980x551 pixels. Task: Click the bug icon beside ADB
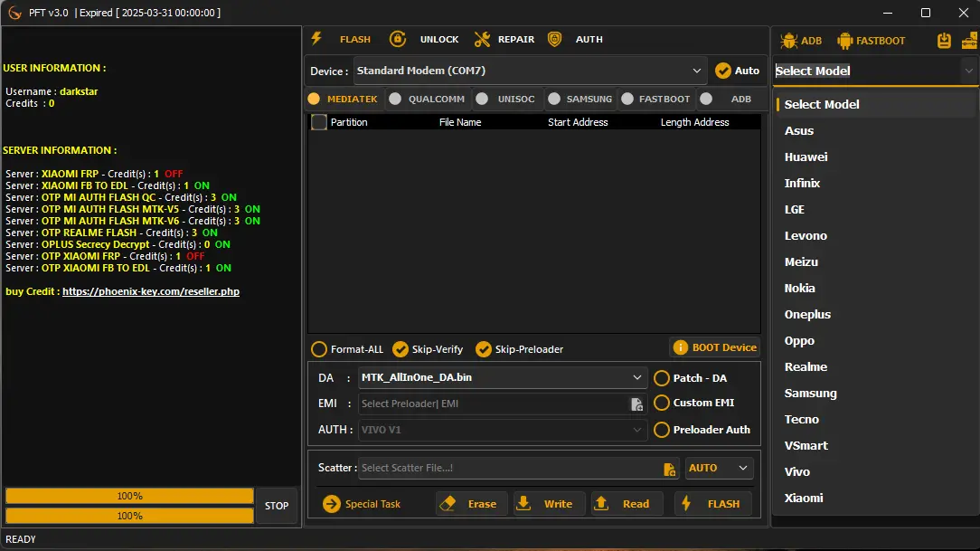click(788, 41)
